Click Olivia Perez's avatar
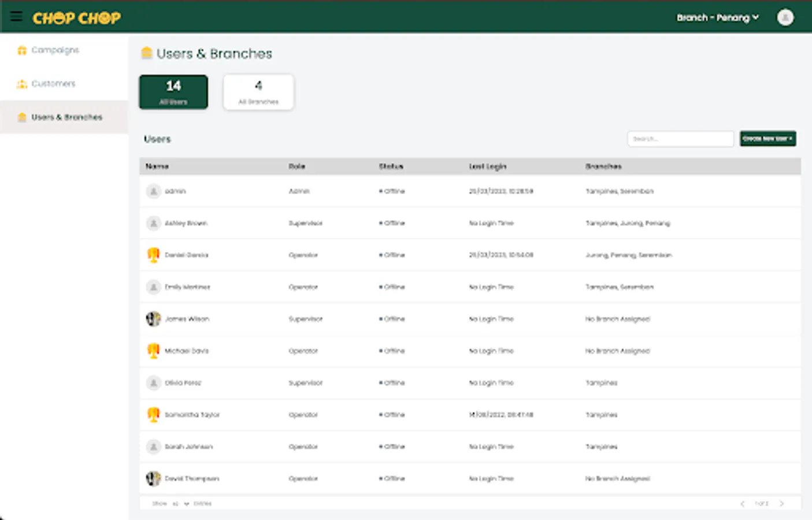 tap(153, 383)
